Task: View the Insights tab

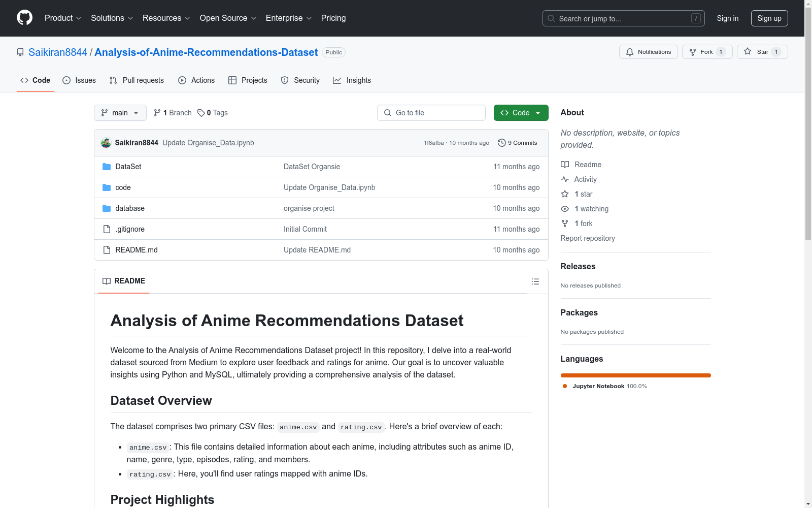Action: [x=352, y=80]
